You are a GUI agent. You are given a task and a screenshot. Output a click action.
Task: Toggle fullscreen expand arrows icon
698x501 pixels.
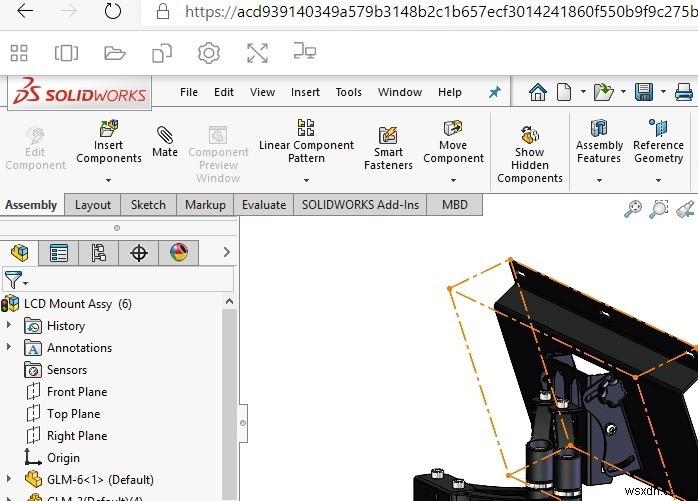click(x=257, y=53)
